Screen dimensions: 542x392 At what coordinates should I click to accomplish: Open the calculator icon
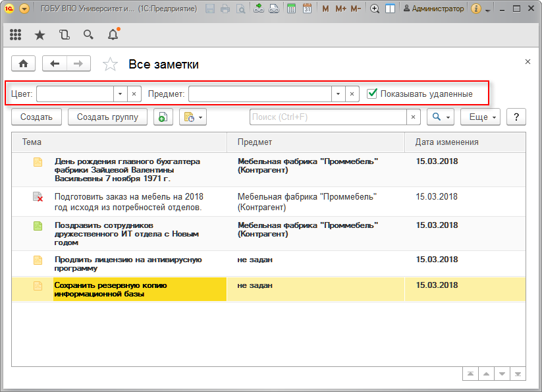[x=291, y=9]
